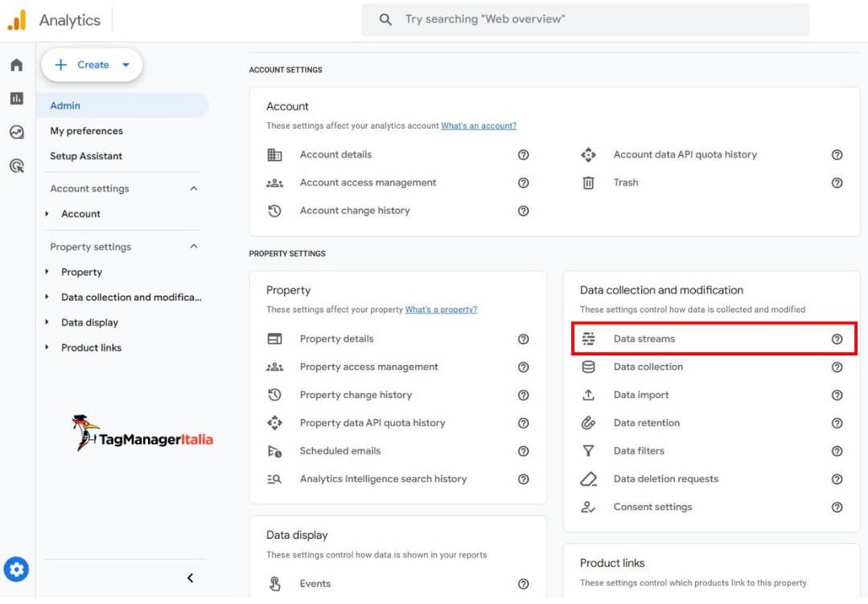The height and width of the screenshot is (604, 868).
Task: Open Data streams settings
Action: click(x=714, y=339)
